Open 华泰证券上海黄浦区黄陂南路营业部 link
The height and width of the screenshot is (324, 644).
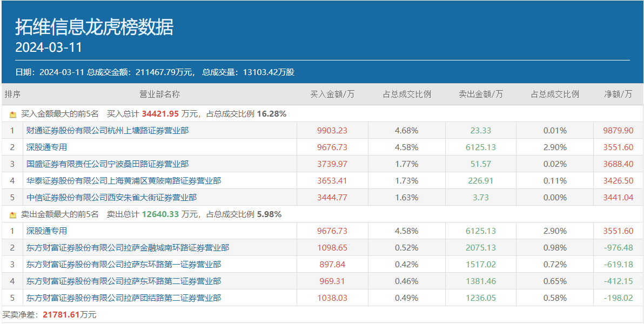click(124, 180)
